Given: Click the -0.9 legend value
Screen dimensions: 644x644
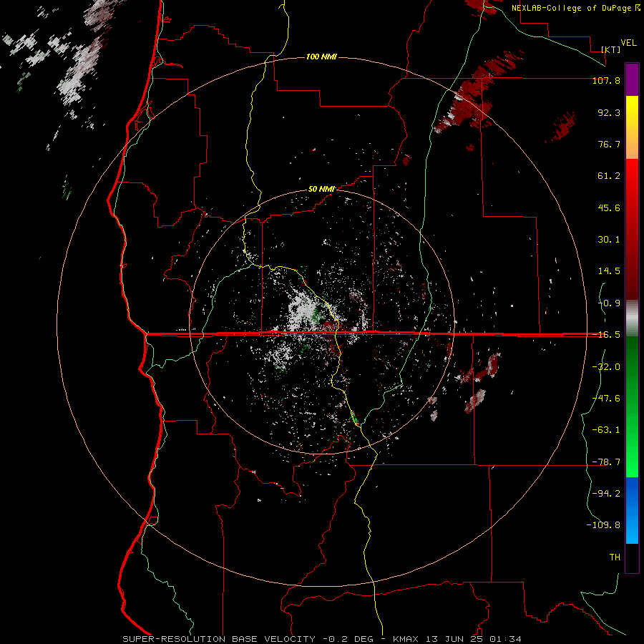Looking at the screenshot, I should coord(609,303).
